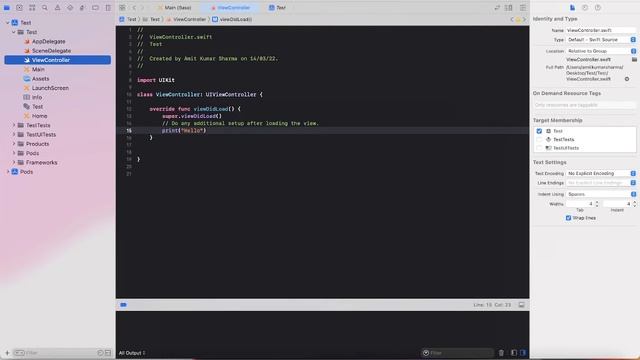Check TestUITests target membership
Image resolution: width=640 pixels, height=360 pixels.
[x=539, y=148]
